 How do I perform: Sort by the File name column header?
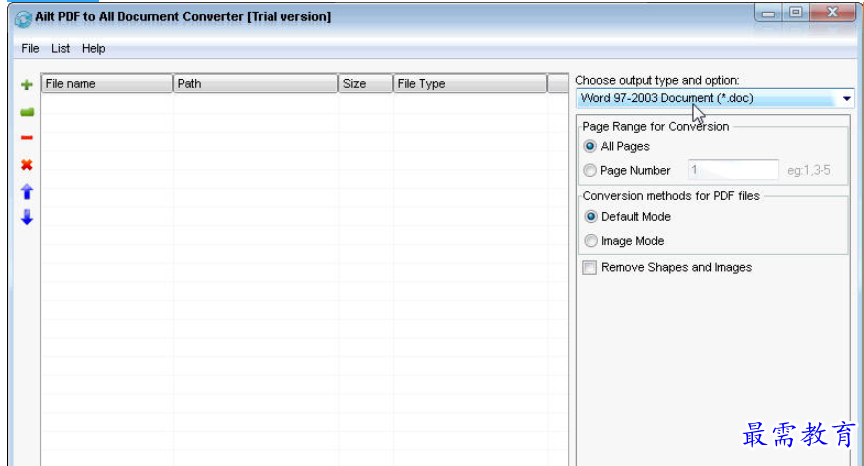(107, 84)
